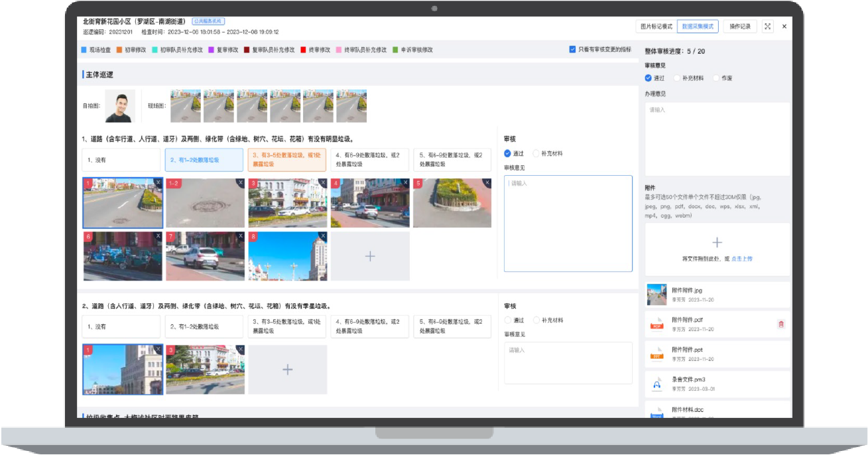Select 作废 radio in overall 审核意见
Viewport: 868px width, 455px height.
point(716,78)
